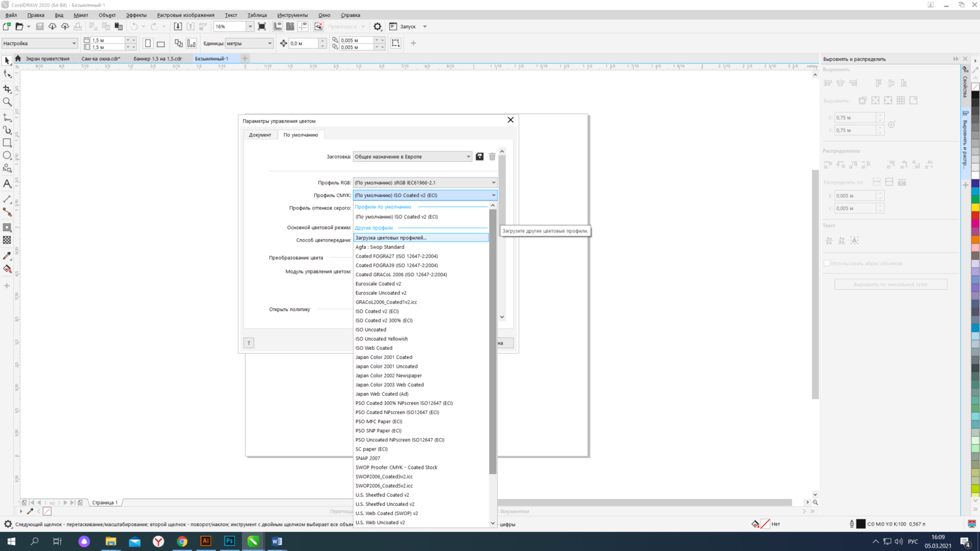Toggle portrait page orientation

(x=148, y=44)
